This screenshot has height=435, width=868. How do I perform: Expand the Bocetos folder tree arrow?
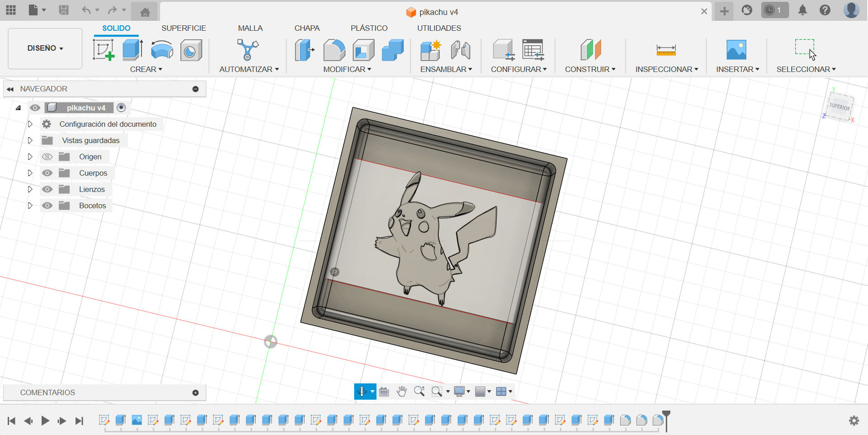pos(30,206)
